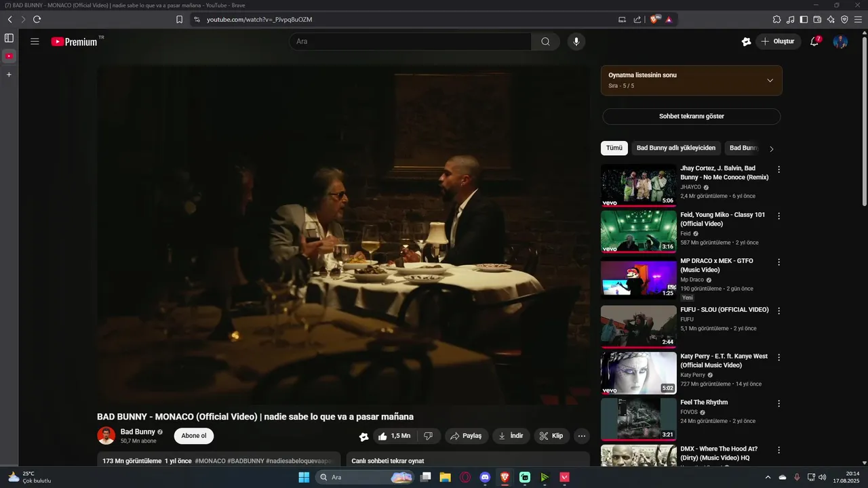The height and width of the screenshot is (488, 868).
Task: Open the YouTube guide hamburger menu
Action: pyautogui.click(x=35, y=41)
